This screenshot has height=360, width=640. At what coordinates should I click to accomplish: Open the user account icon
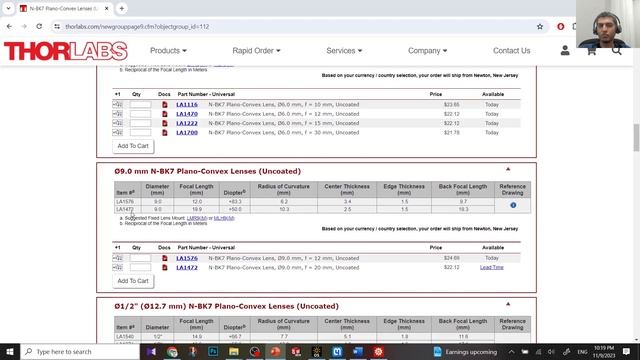pos(565,51)
